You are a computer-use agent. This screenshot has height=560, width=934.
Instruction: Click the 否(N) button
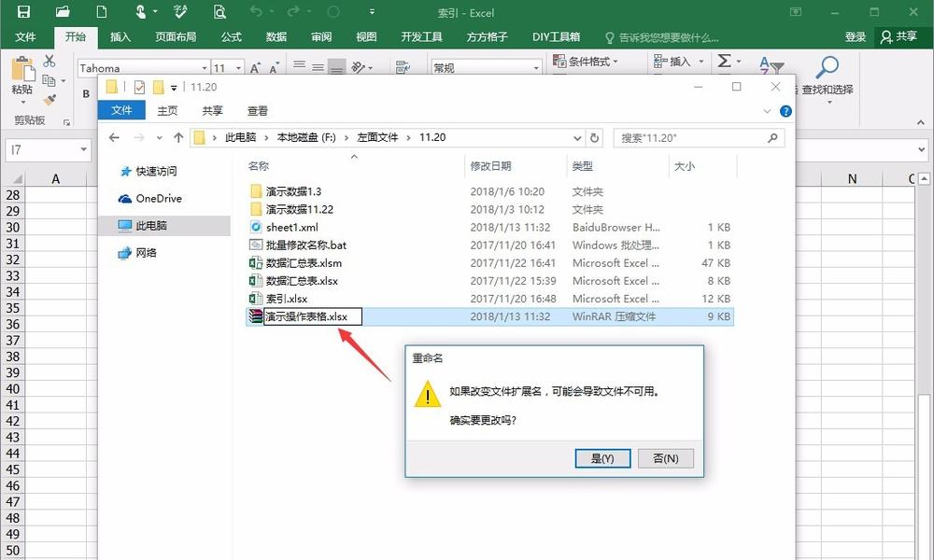665,458
